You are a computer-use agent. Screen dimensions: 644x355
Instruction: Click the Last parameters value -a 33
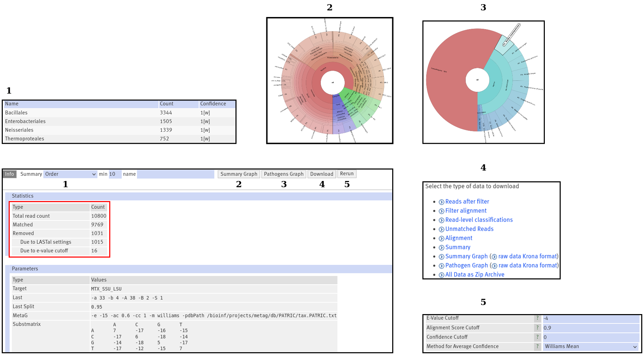(127, 298)
